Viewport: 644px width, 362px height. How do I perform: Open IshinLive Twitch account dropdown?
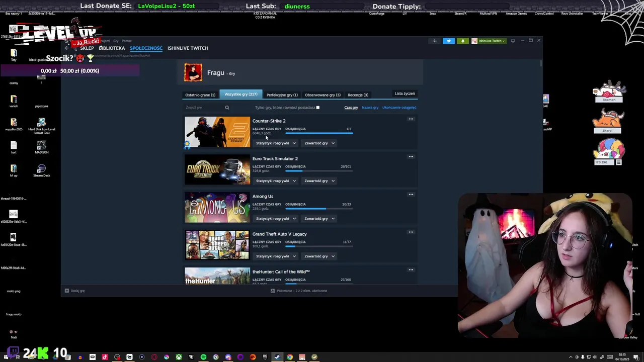point(488,41)
